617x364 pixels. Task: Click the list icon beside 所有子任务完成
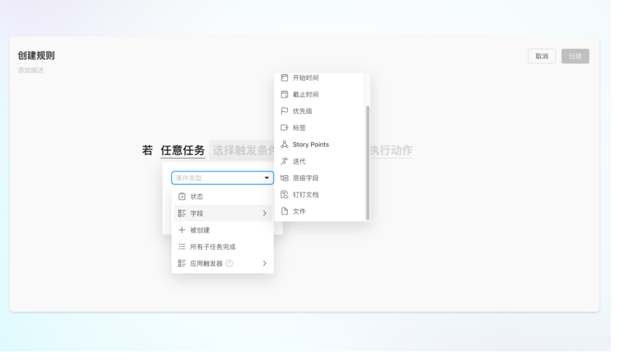pos(182,246)
